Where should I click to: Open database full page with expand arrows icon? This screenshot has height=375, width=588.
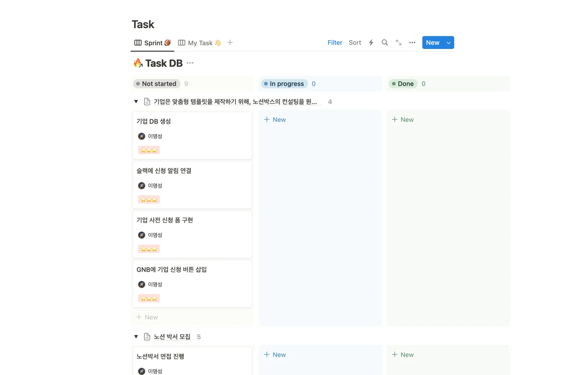[x=398, y=42]
